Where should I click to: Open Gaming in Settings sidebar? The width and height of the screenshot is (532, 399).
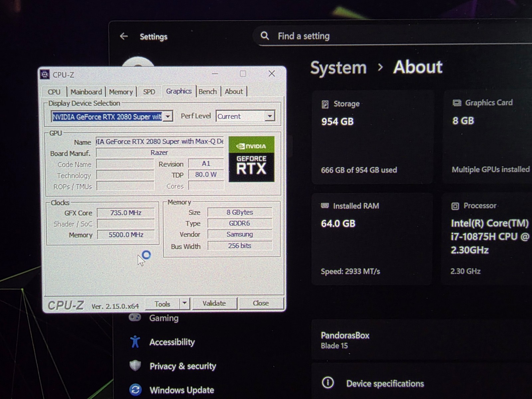pyautogui.click(x=164, y=318)
